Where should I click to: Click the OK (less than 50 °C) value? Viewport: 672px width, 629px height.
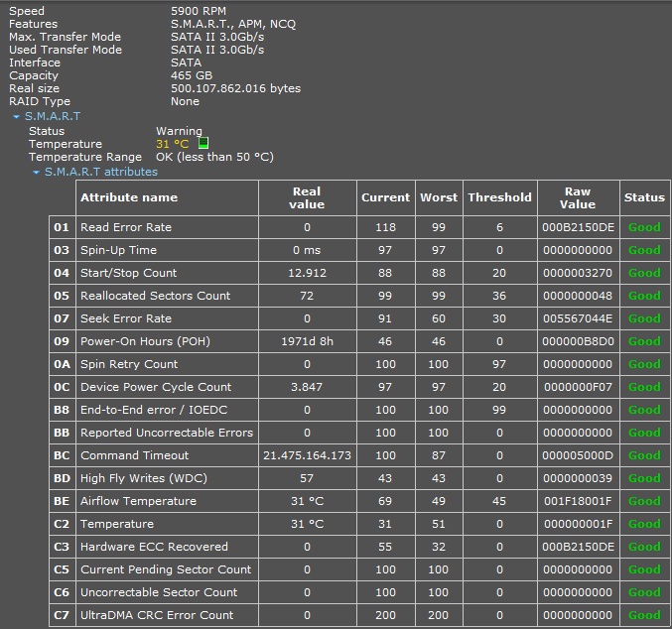(214, 157)
